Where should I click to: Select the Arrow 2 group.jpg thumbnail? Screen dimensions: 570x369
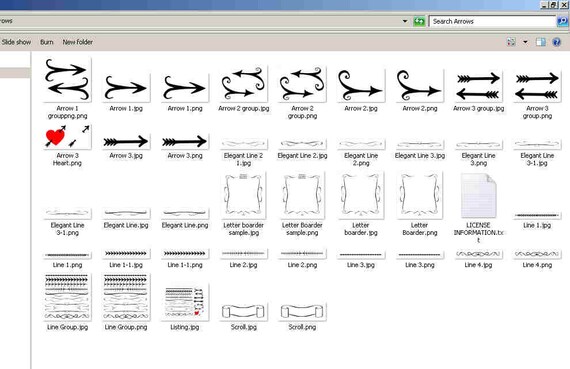point(243,84)
